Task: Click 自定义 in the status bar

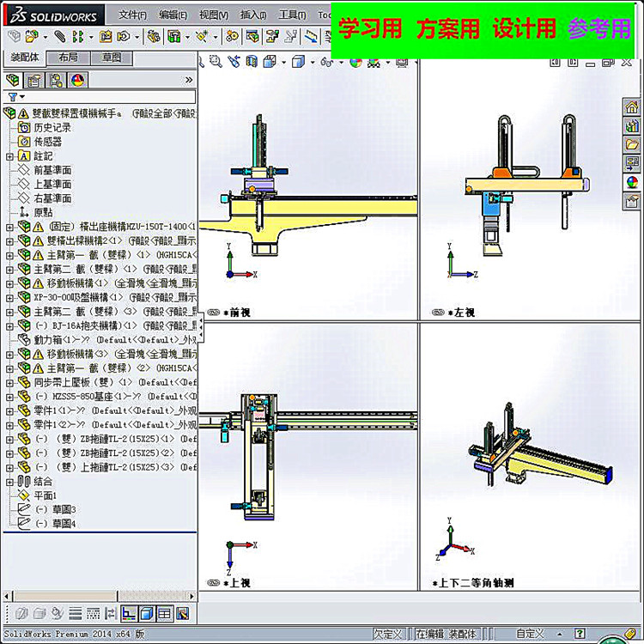Action: pos(530,634)
